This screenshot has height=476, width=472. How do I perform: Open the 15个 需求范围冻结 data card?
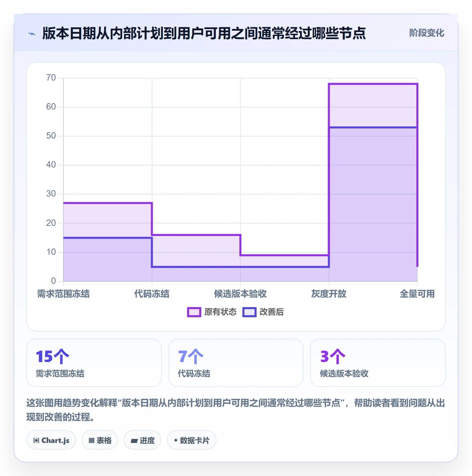tap(94, 363)
